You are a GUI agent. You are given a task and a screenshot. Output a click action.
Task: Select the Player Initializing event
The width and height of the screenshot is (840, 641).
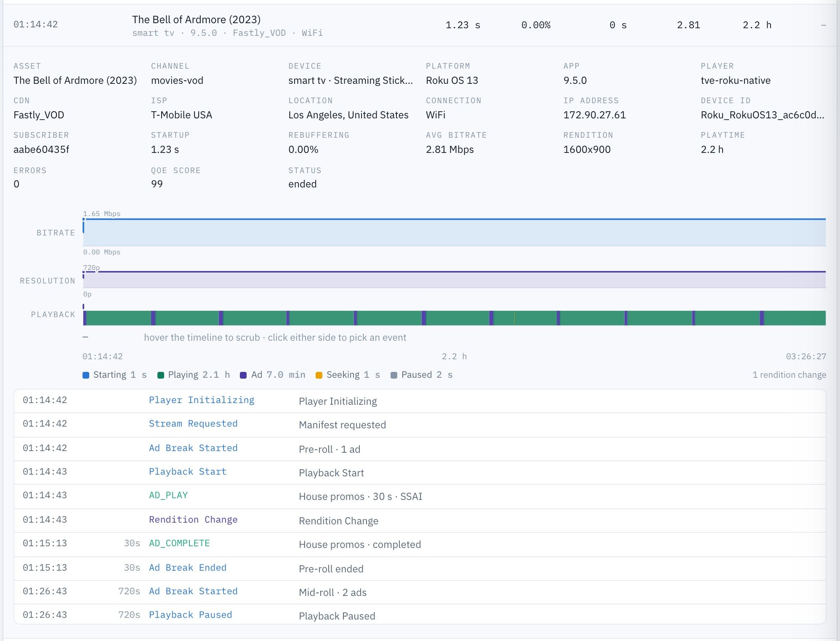click(420, 401)
